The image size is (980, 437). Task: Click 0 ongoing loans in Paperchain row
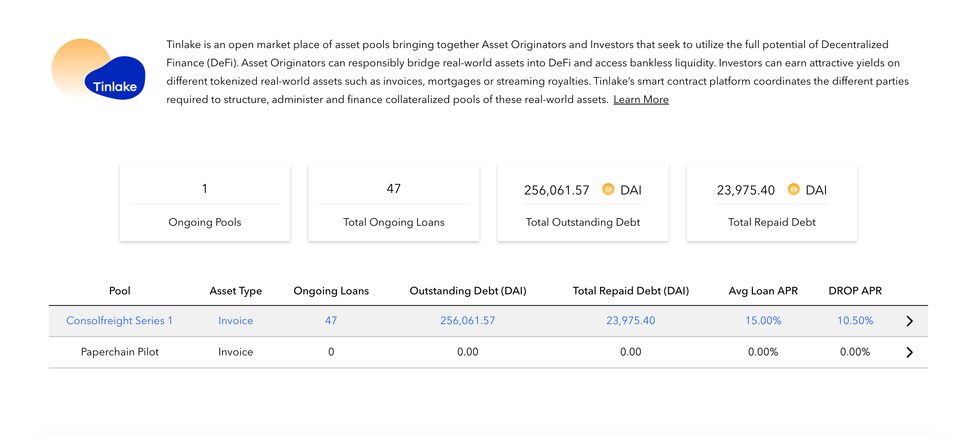tap(331, 352)
